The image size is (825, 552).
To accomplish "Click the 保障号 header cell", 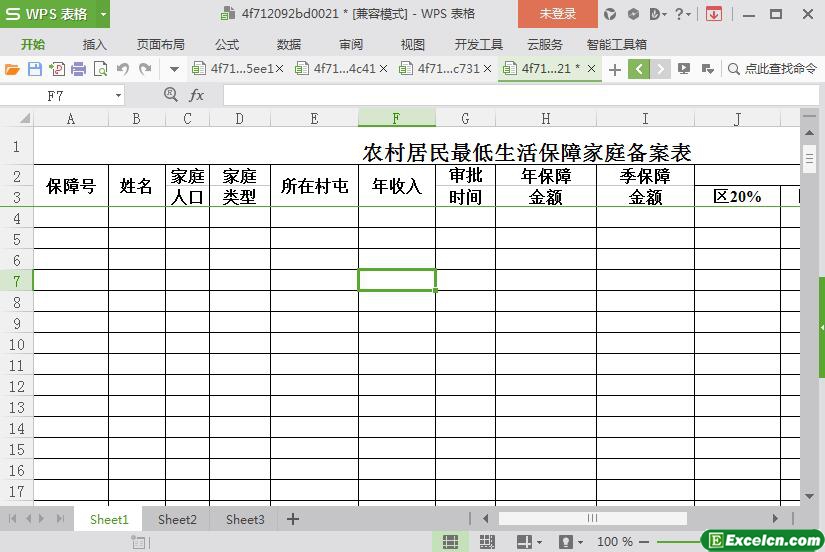I will (71, 186).
